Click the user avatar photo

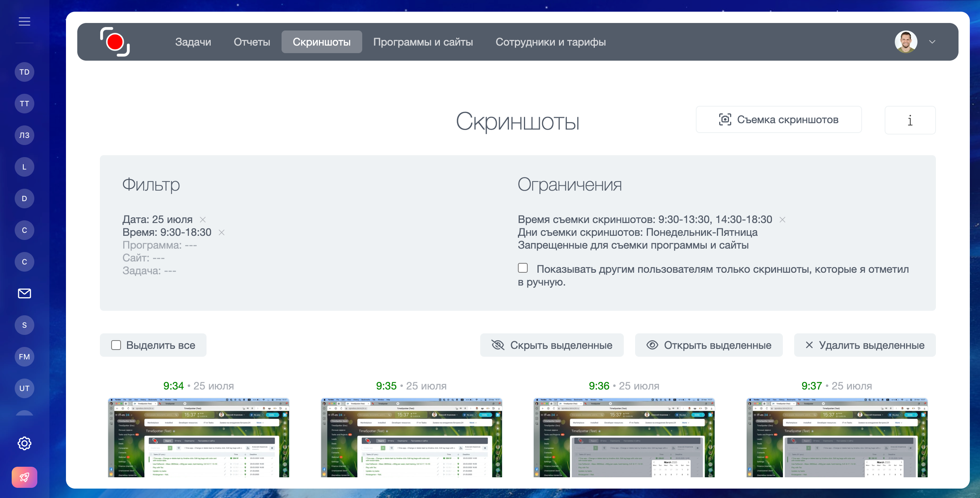906,42
